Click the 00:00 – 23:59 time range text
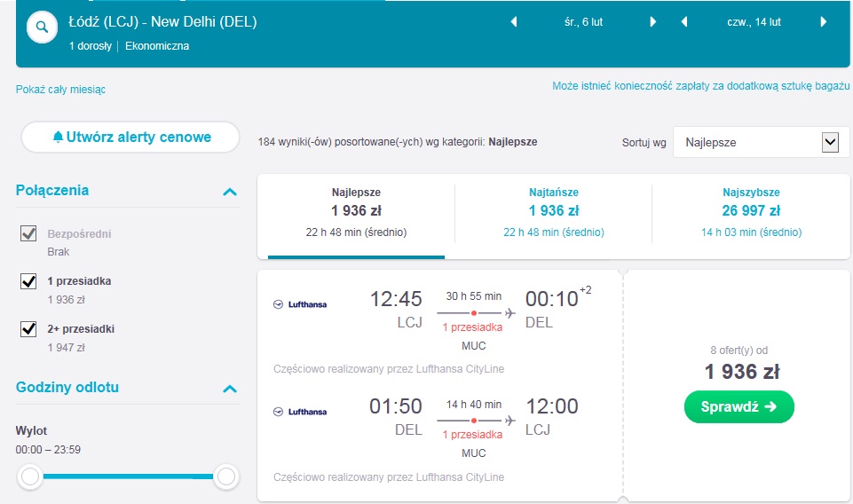The height and width of the screenshot is (504, 853). click(x=48, y=450)
